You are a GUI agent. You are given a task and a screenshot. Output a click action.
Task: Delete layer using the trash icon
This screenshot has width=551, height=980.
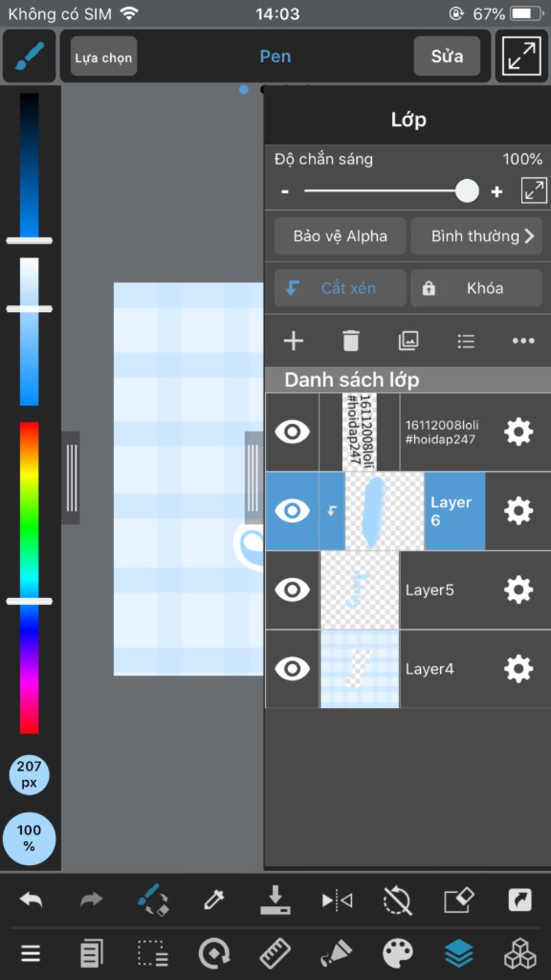[x=351, y=341]
